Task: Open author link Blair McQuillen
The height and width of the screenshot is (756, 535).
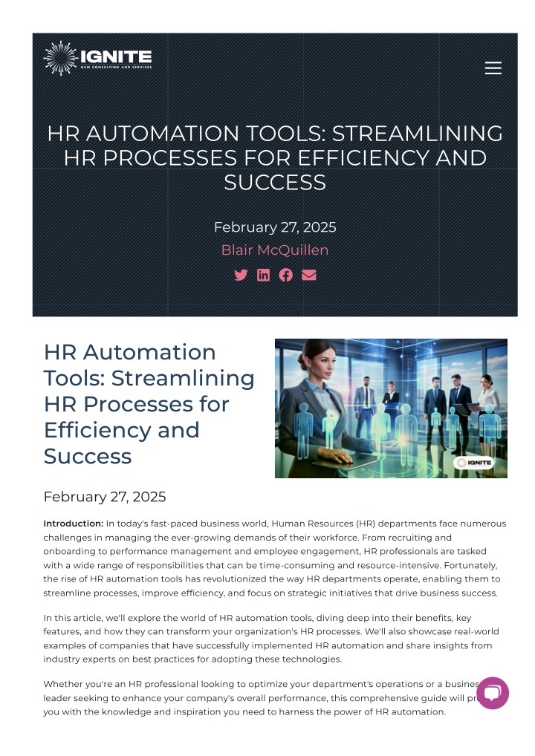Action: coord(275,250)
